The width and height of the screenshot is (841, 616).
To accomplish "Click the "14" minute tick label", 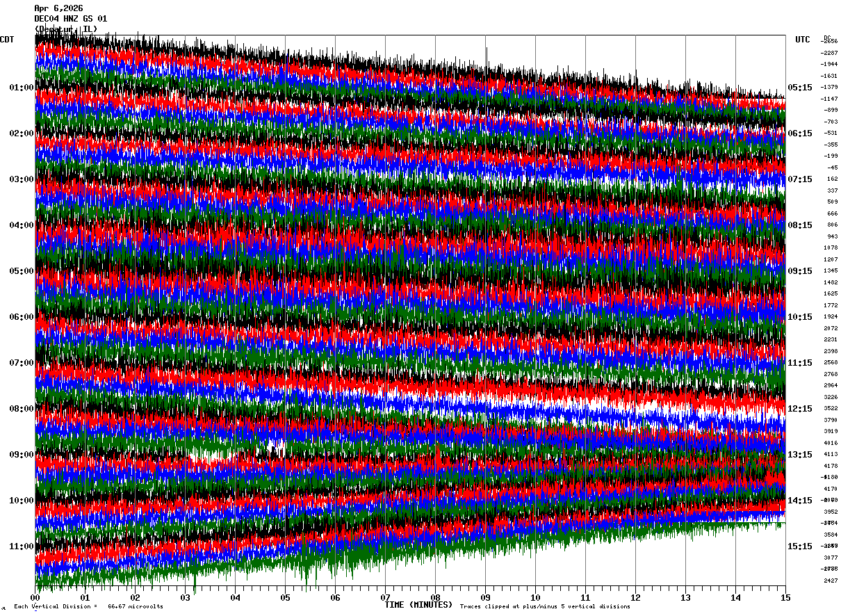I will point(736,597).
